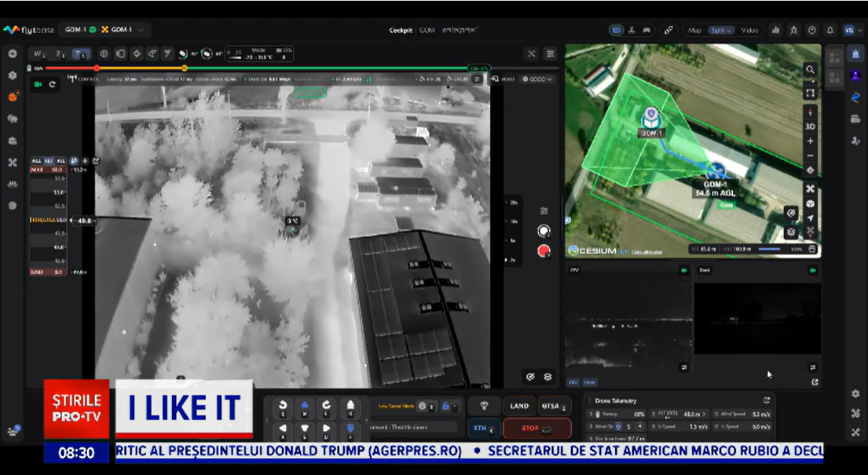Viewport: 868px width, 475px height.
Task: Center map on drone icon
Action: [x=810, y=188]
